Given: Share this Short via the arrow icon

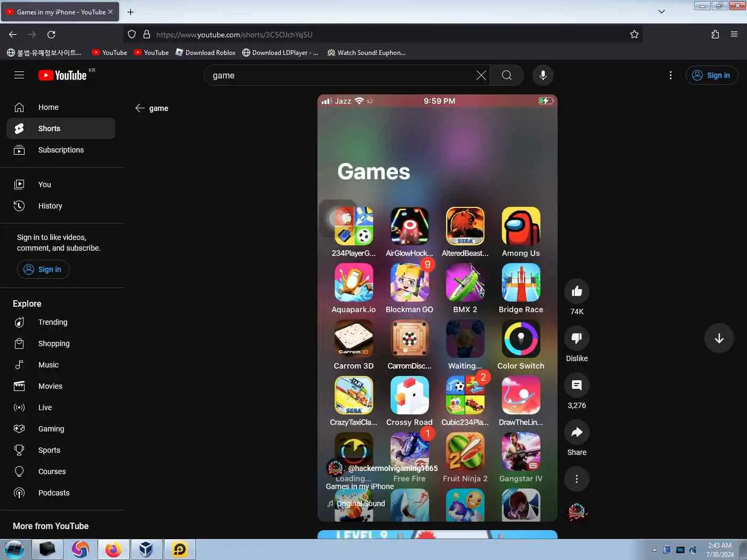Looking at the screenshot, I should tap(577, 432).
